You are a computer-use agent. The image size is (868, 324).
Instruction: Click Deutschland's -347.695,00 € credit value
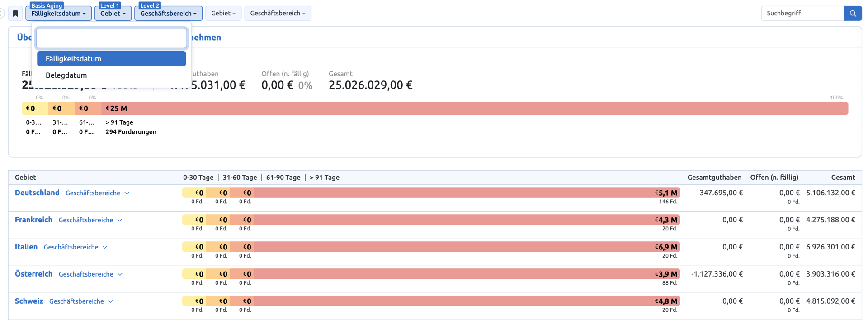(720, 193)
